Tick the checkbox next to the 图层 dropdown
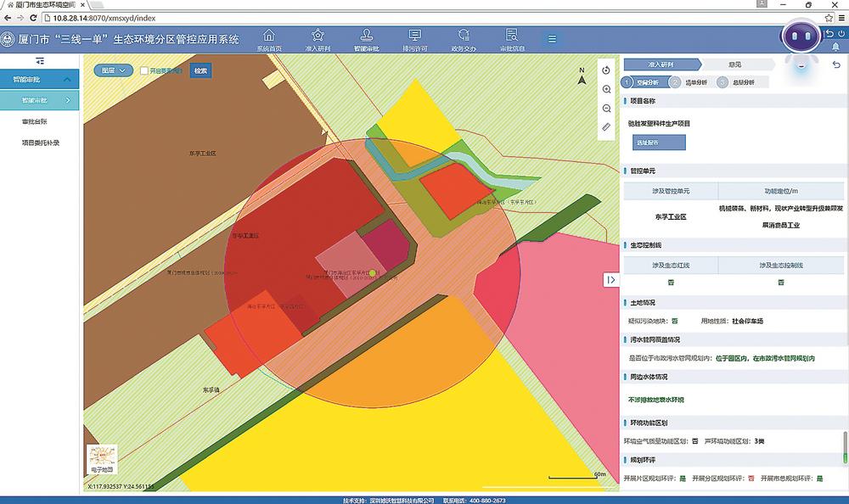 (144, 71)
